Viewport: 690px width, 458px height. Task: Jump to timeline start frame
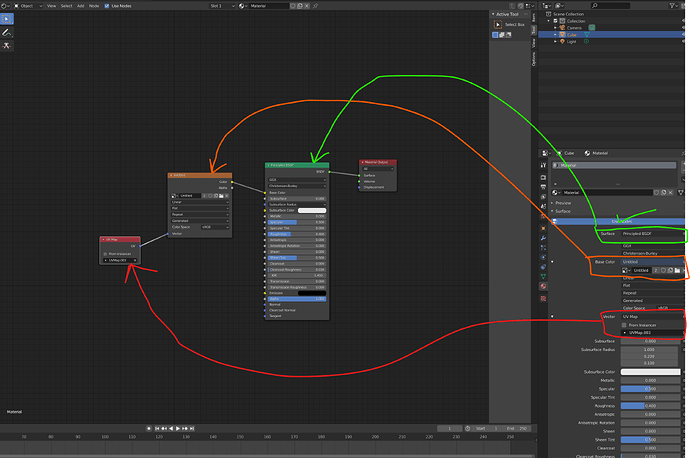(157, 428)
